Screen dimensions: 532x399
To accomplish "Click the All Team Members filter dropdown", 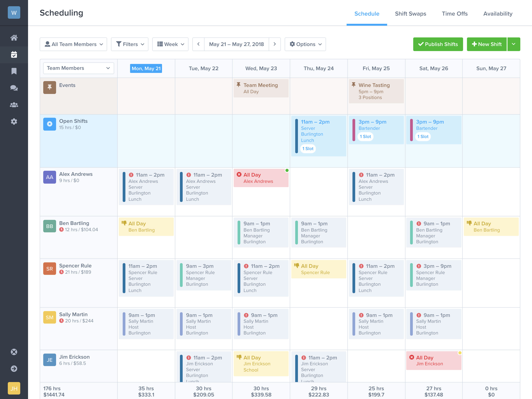I will coord(73,44).
